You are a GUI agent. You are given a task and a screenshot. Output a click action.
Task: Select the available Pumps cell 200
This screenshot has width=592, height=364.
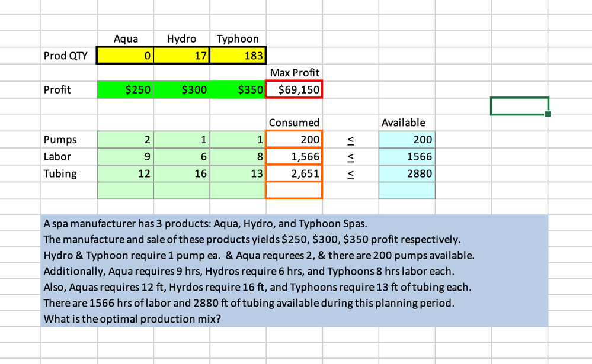tap(407, 139)
